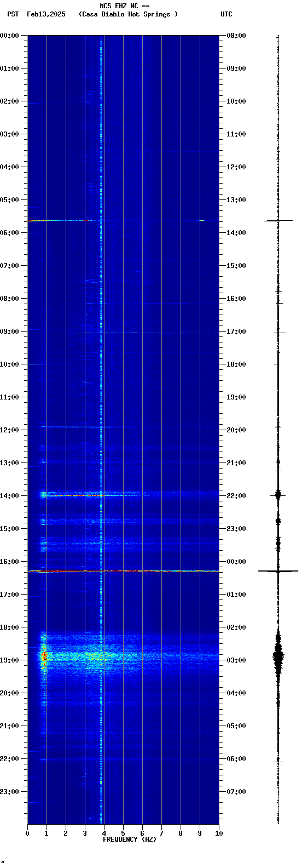302x868 pixels.
Task: Click the UTC time label '03:00'
Action: 236,660
